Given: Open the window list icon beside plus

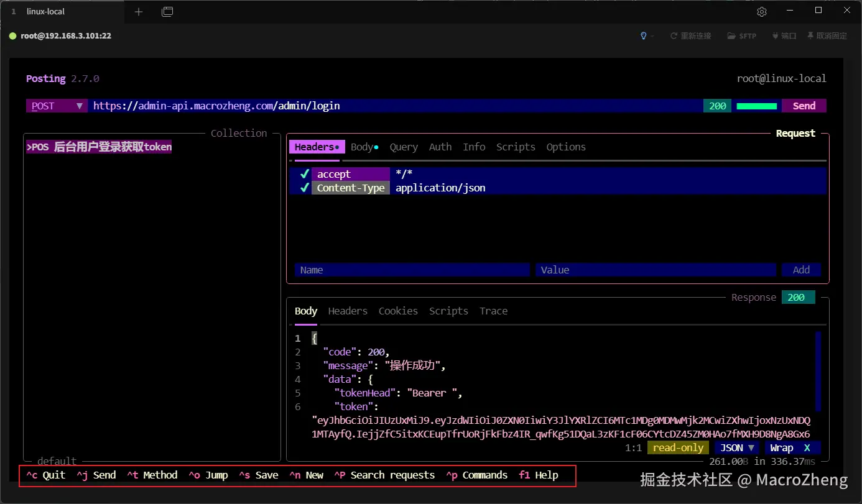Looking at the screenshot, I should (x=167, y=12).
